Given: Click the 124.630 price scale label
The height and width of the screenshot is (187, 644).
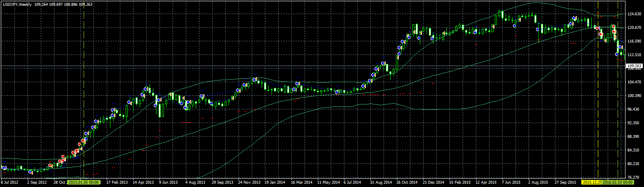Looking at the screenshot, I should pos(635,14).
